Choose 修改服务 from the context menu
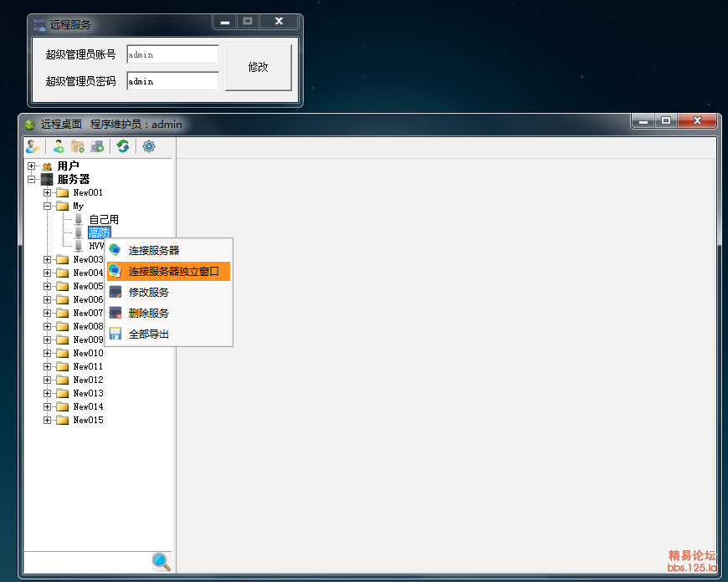 [168, 293]
